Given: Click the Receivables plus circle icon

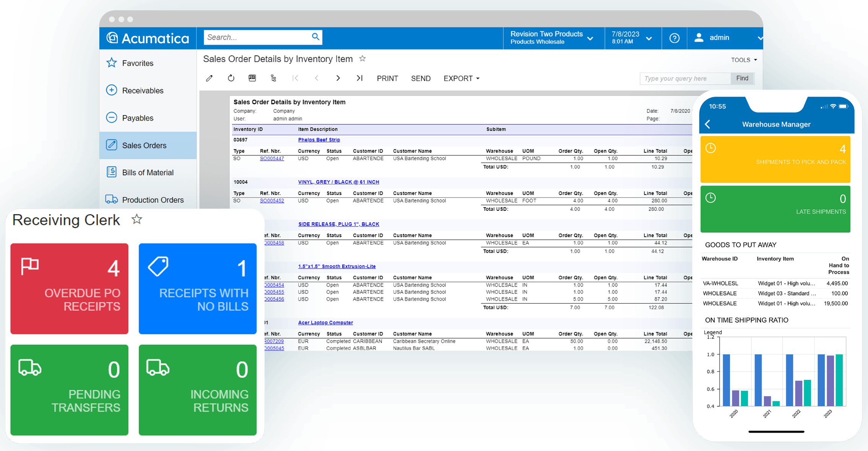Looking at the screenshot, I should (111, 90).
